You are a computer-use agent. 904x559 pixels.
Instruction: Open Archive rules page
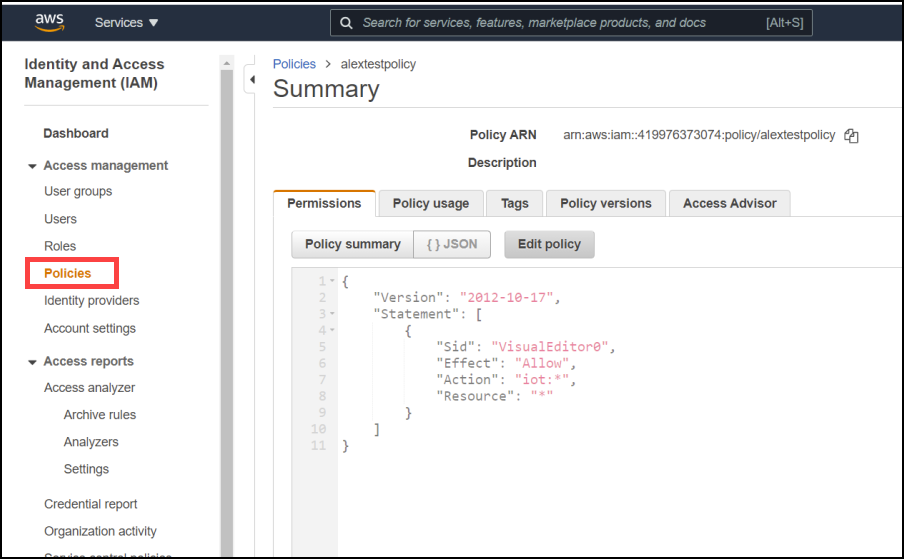click(x=99, y=415)
